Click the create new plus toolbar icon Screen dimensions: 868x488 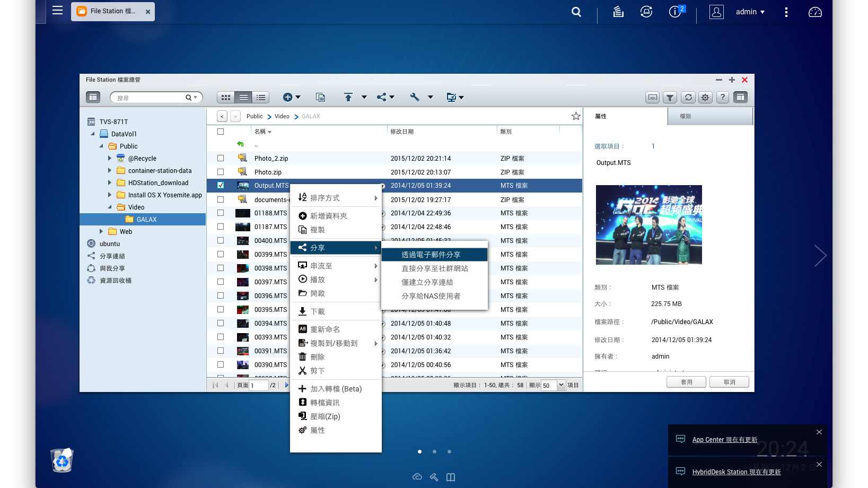point(288,97)
